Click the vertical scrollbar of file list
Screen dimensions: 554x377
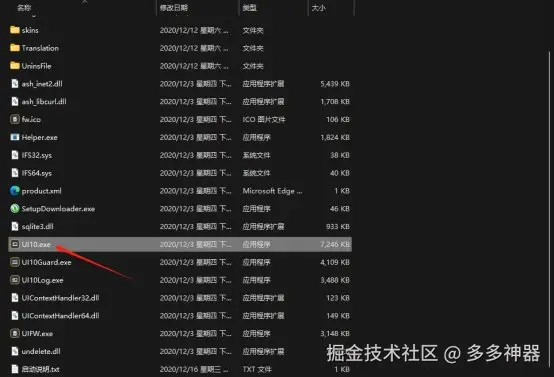pos(549,208)
